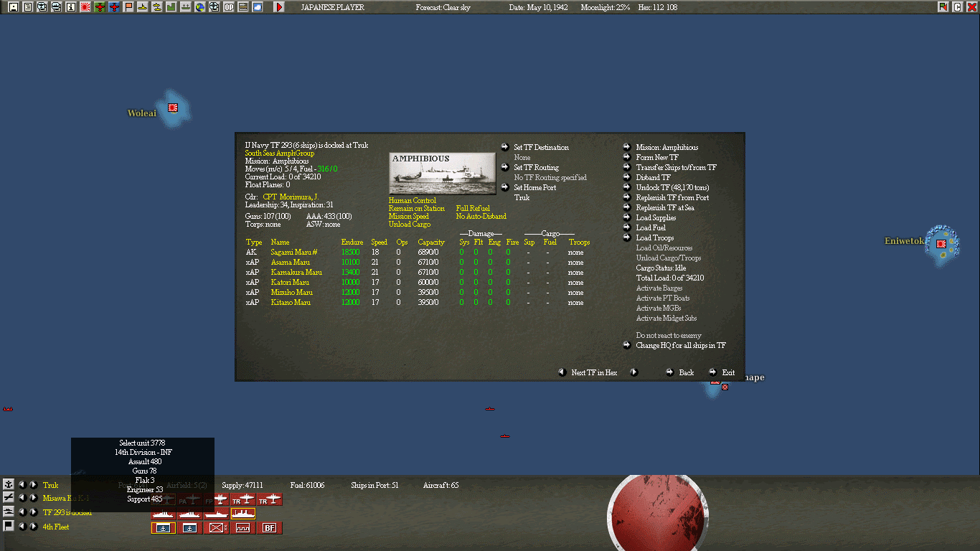Viewport: 980px width, 551px height.
Task: Choose Transfer Ships to/from TF
Action: (676, 168)
